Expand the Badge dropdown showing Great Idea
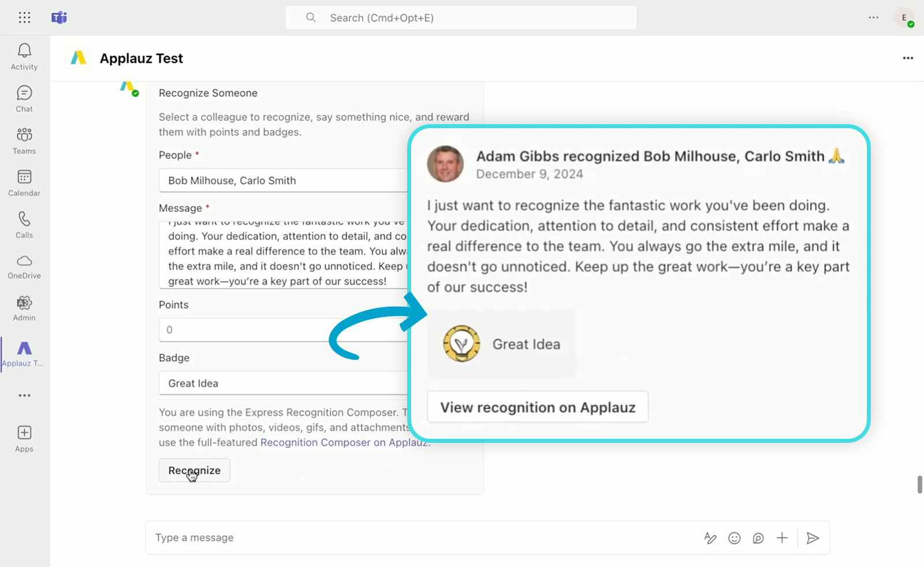Viewport: 924px width, 567px height. click(x=283, y=383)
